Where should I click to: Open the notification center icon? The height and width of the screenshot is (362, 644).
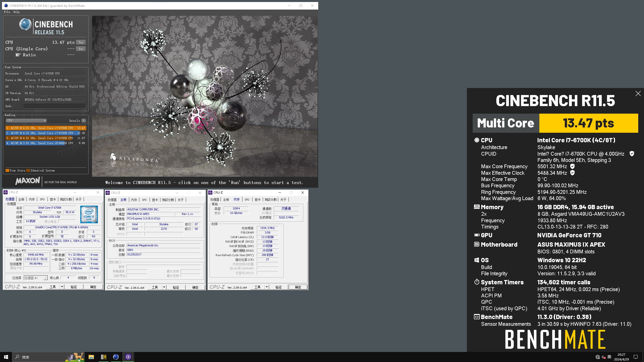636,357
